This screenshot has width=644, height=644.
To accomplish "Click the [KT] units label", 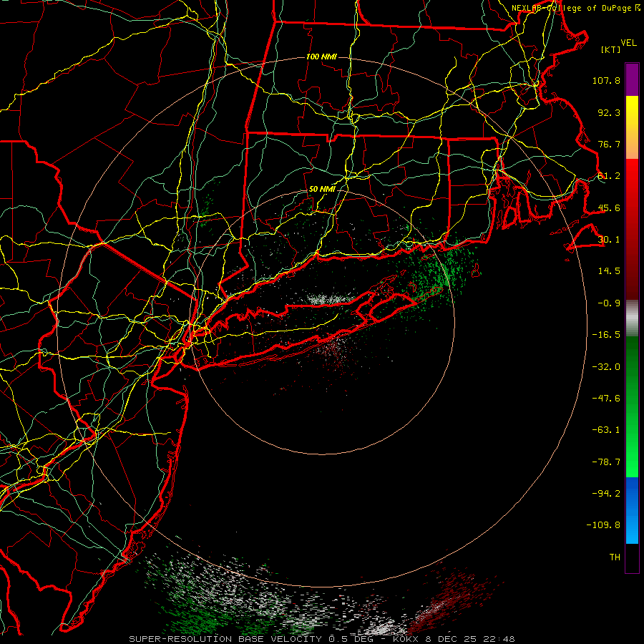I will [610, 49].
